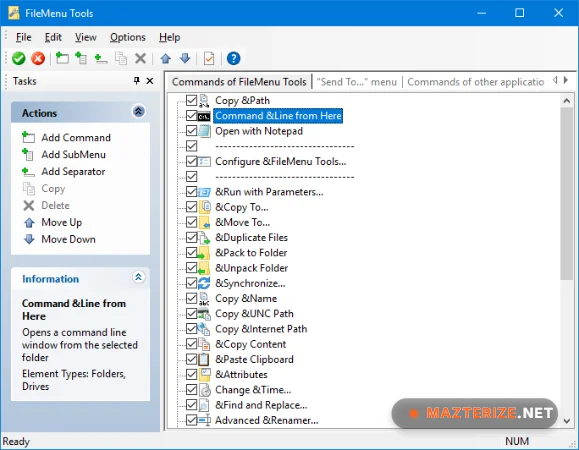Open the Help menu
579x450 pixels.
pos(169,37)
